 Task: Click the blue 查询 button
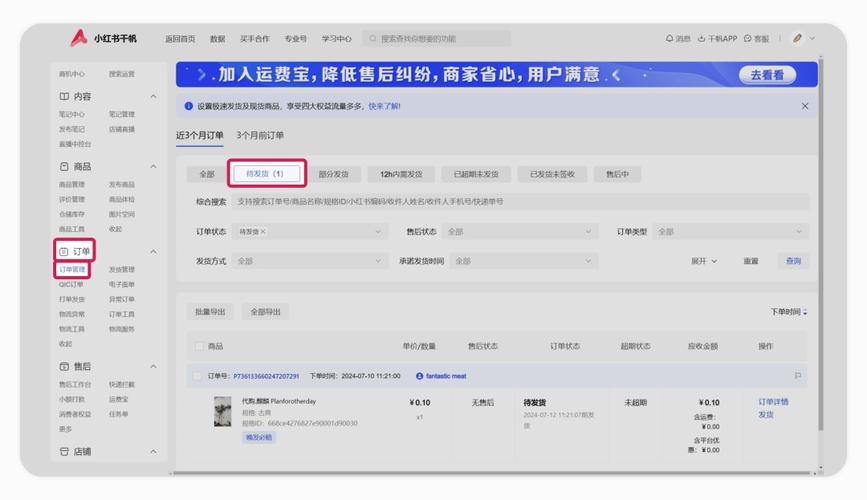tap(793, 261)
